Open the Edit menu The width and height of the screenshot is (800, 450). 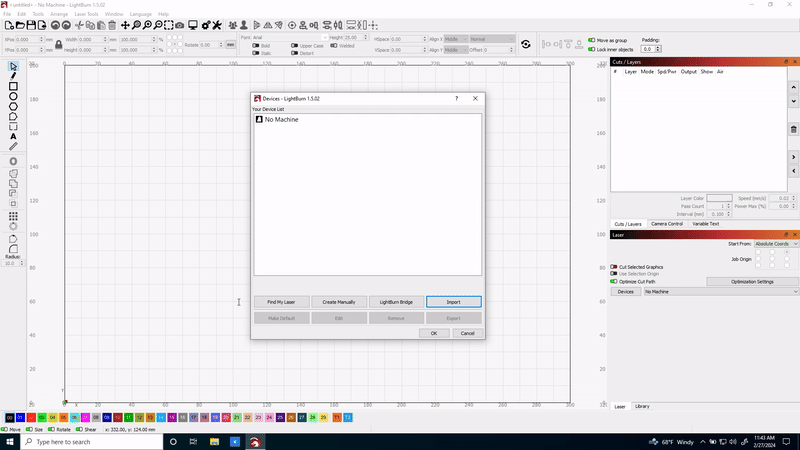21,14
